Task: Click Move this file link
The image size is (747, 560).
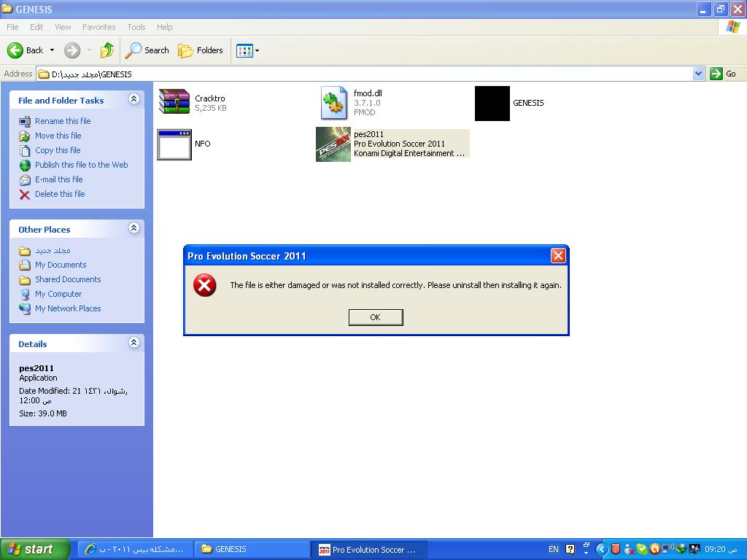Action: [58, 136]
